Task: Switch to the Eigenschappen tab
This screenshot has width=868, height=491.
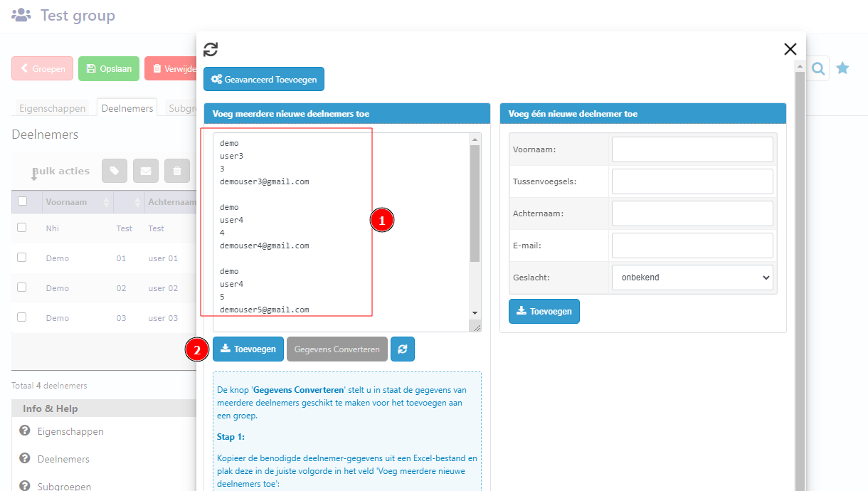Action: point(52,108)
